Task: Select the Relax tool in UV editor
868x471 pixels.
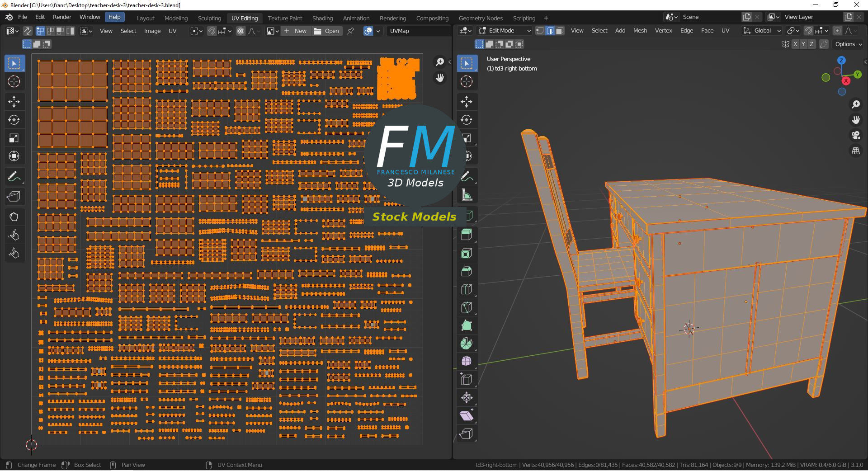Action: [14, 235]
